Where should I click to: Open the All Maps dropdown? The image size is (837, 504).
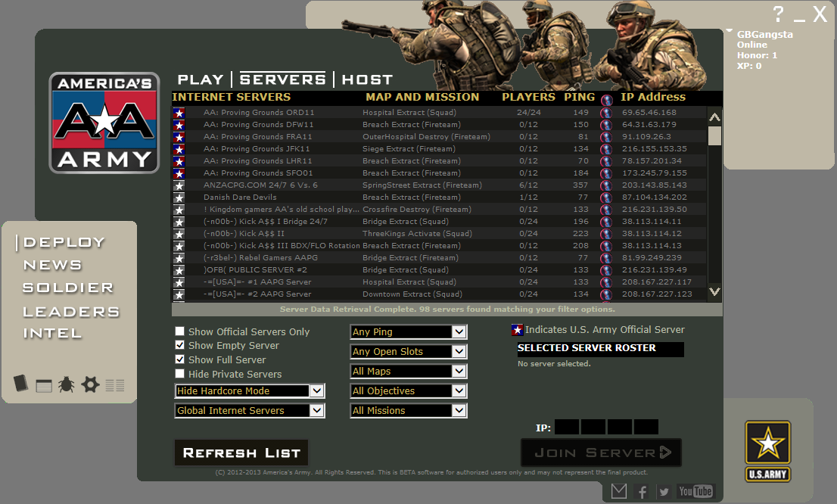click(409, 371)
